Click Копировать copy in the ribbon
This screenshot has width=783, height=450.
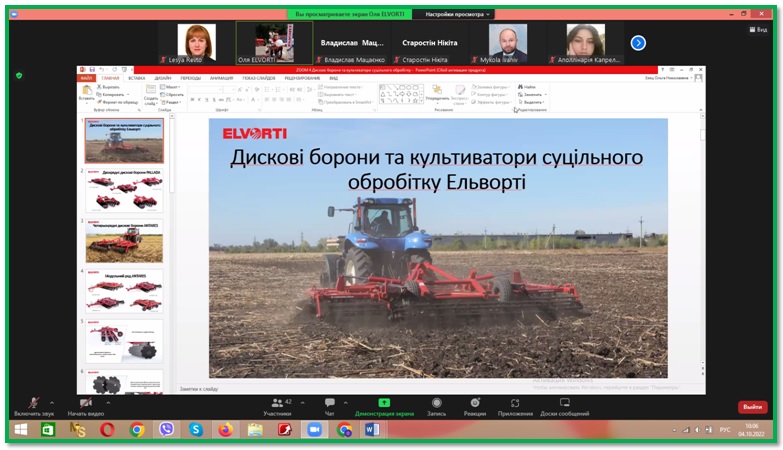112,94
